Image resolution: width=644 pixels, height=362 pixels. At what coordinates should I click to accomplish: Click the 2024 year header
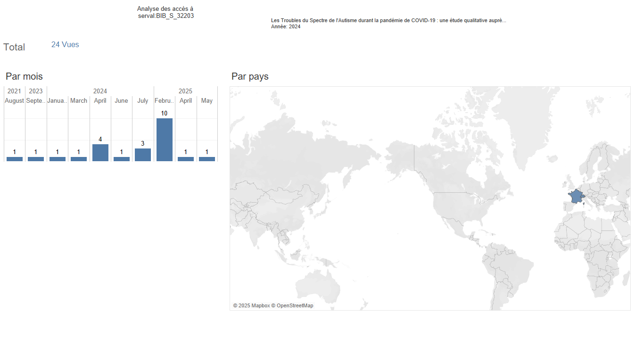[x=100, y=91]
